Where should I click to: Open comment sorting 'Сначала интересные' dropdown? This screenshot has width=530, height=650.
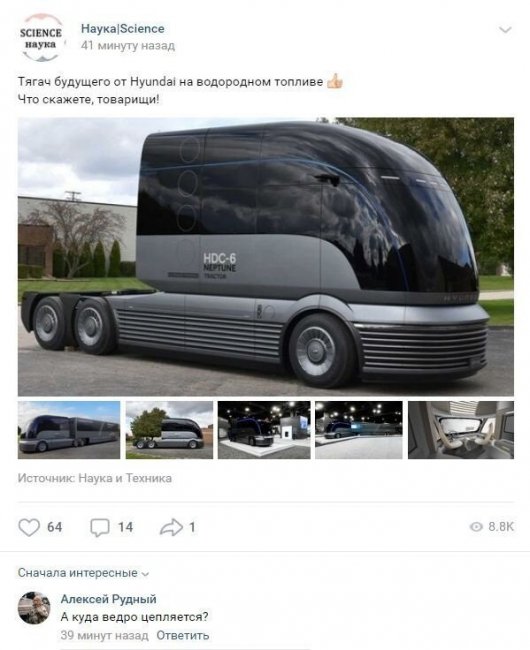[x=83, y=573]
